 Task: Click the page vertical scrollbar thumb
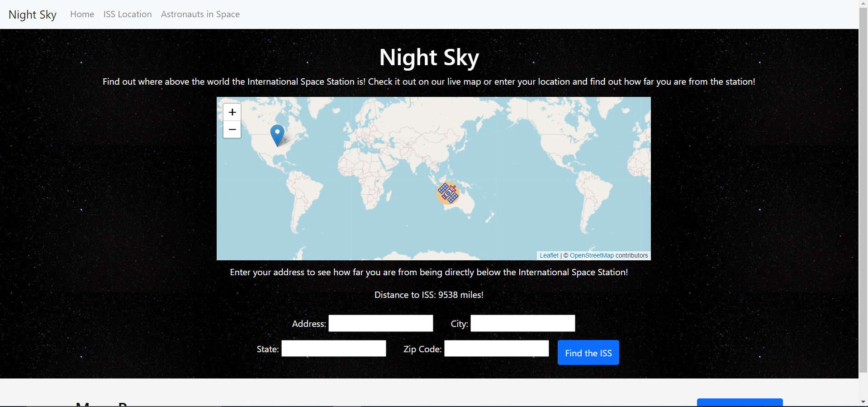(x=863, y=190)
